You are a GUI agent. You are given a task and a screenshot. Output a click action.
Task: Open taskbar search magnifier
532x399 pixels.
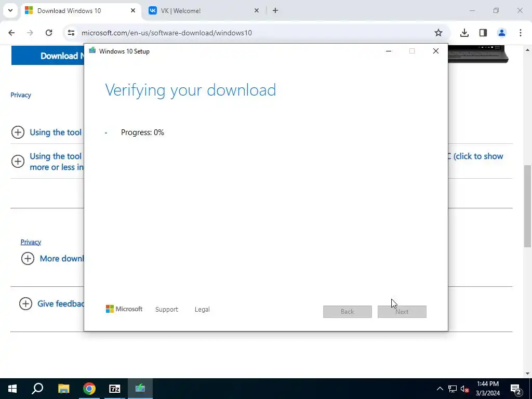(37, 389)
